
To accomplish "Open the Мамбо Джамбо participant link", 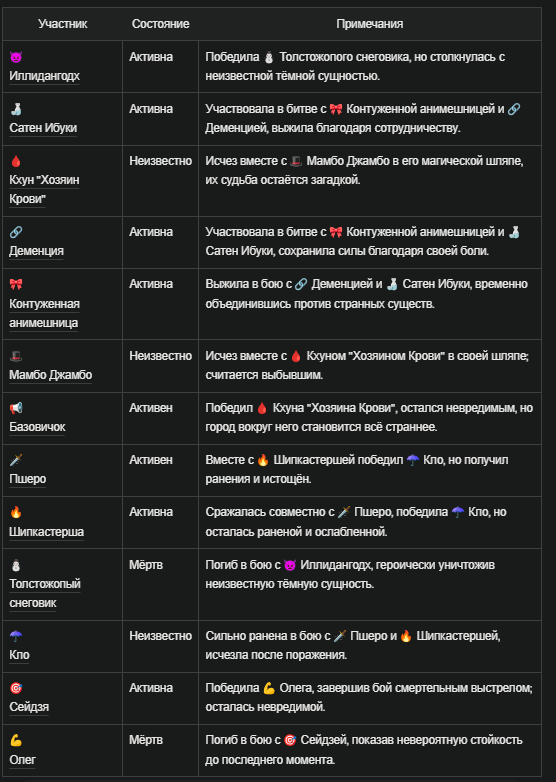I will pyautogui.click(x=50, y=375).
